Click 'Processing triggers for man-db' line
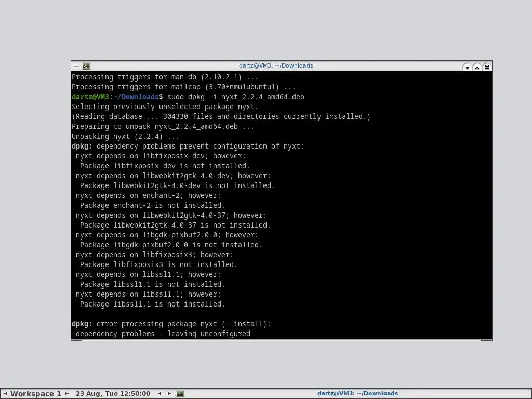The height and width of the screenshot is (399, 532). (165, 77)
